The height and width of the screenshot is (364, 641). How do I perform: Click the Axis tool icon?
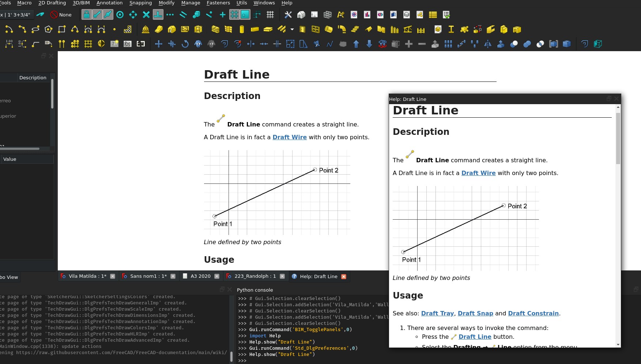pyautogui.click(x=62, y=44)
